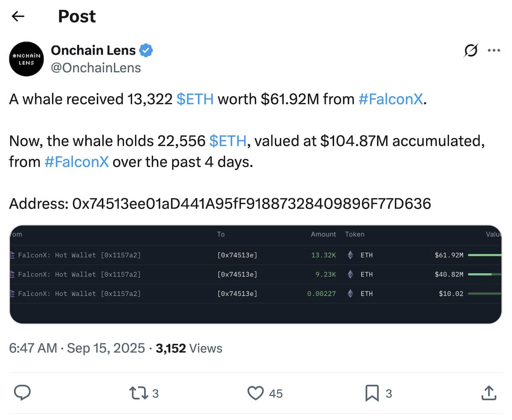Open the three-dot more options menu
Screen dimensions: 512x420
(x=494, y=51)
